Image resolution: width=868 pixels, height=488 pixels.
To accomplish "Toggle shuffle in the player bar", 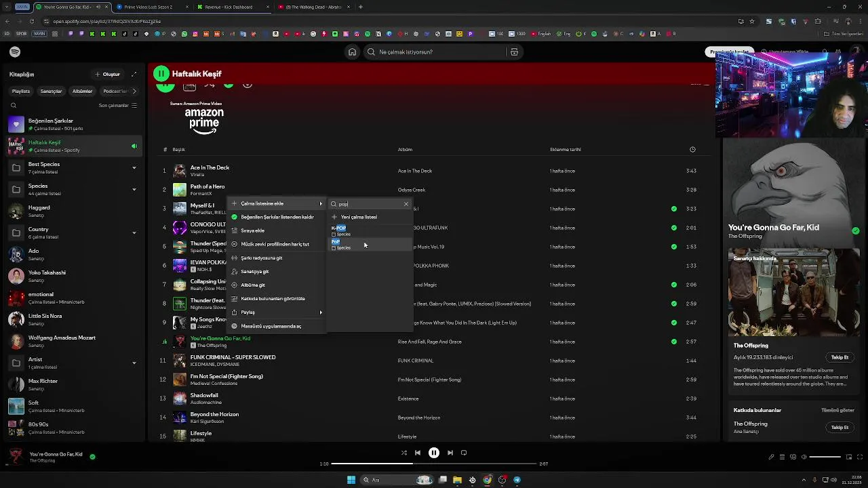I will click(x=403, y=453).
